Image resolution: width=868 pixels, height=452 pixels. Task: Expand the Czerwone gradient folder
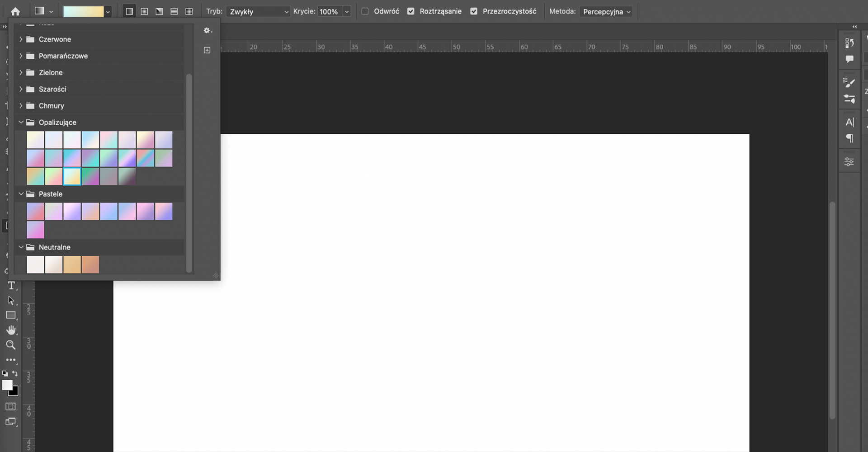[x=21, y=39]
